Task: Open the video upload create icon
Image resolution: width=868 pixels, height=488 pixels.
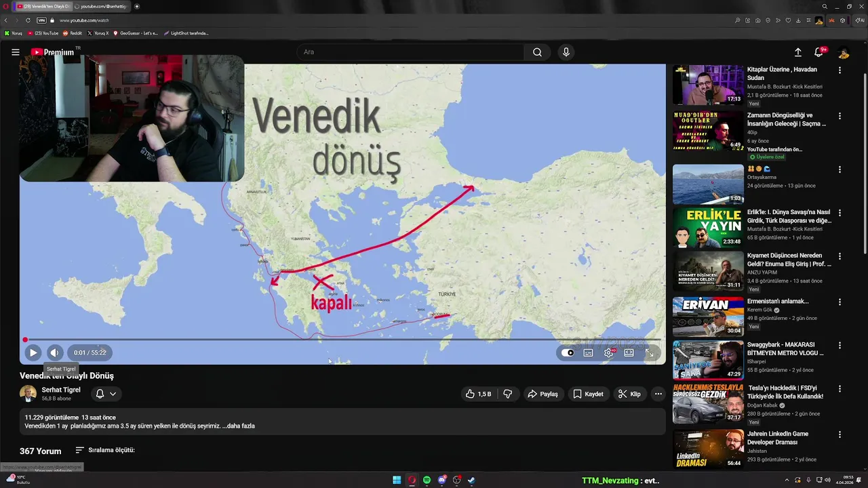Action: point(797,52)
